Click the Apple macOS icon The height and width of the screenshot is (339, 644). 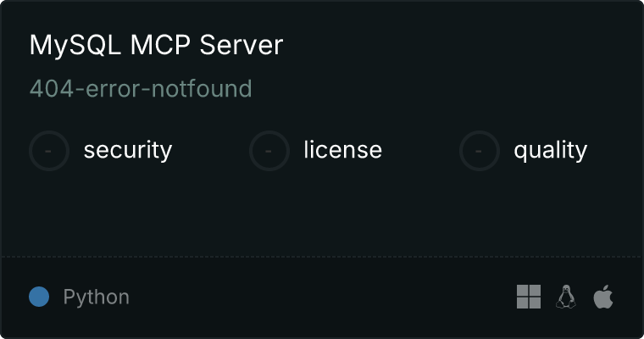pyautogui.click(x=603, y=297)
